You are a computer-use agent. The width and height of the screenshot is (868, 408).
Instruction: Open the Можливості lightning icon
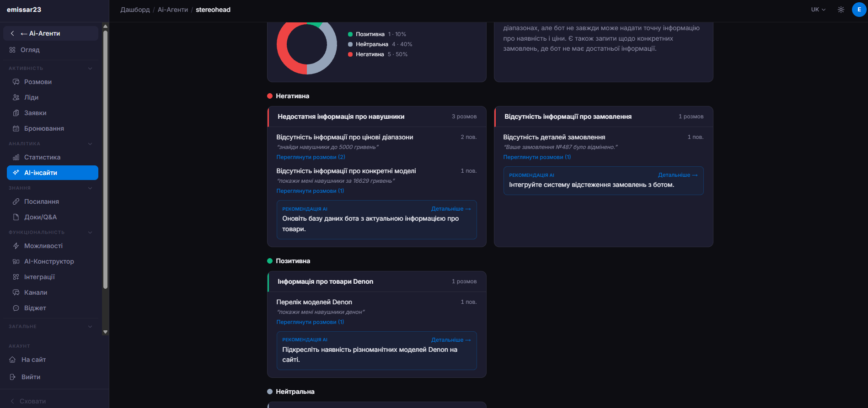(16, 246)
